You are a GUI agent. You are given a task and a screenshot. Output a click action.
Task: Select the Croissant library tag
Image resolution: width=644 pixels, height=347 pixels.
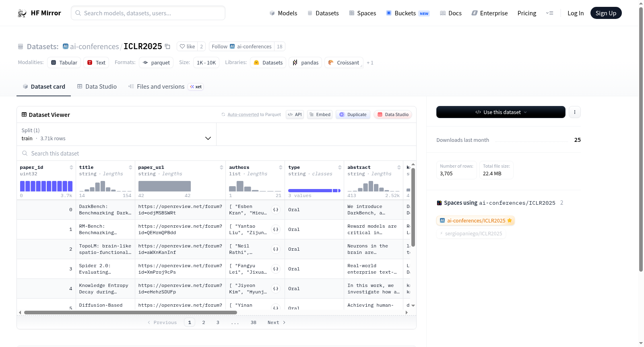pos(344,63)
